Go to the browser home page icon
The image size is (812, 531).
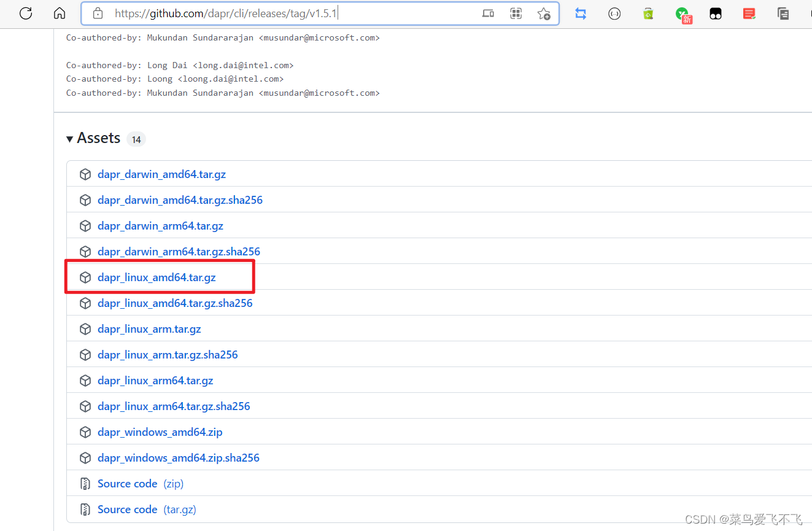(x=60, y=14)
